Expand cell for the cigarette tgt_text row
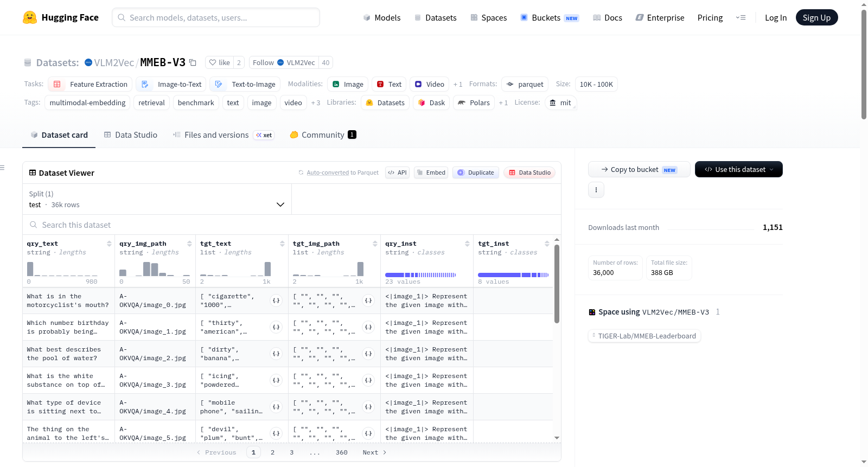This screenshot has width=868, height=467. 276,300
